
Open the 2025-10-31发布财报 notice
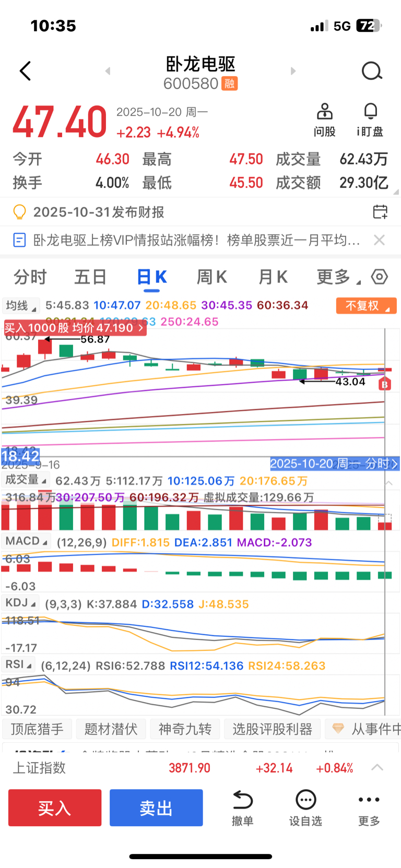point(99,212)
